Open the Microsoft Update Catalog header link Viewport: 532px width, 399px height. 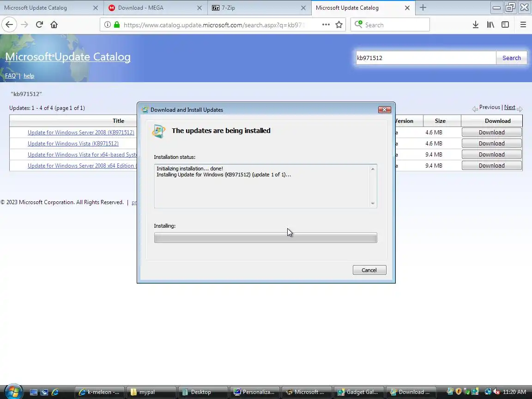pyautogui.click(x=68, y=57)
